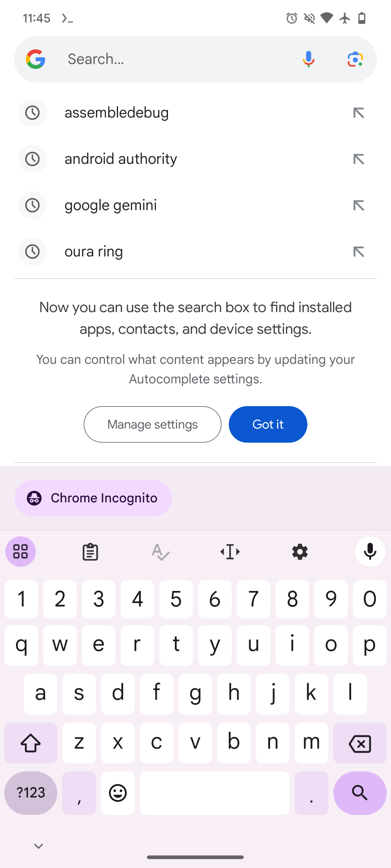Focus the Search text field
This screenshot has height=868, width=391.
coord(174,59)
